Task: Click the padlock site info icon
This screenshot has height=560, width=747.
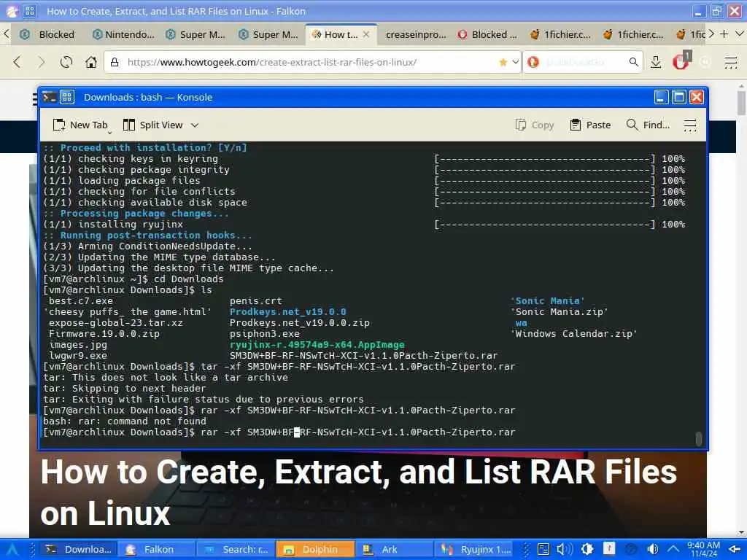Action: point(115,62)
